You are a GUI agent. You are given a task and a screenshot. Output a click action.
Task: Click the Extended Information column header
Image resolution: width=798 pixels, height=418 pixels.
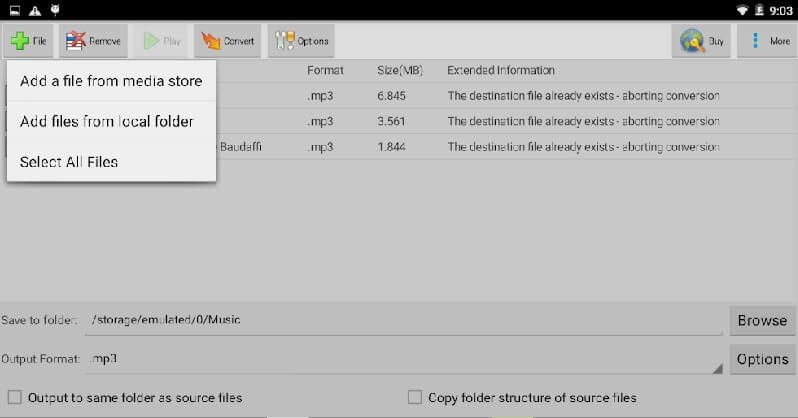[x=501, y=70]
